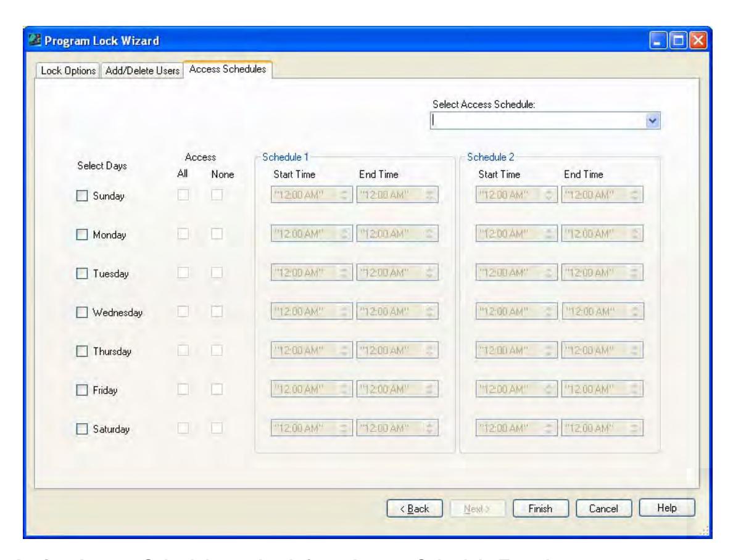This screenshot has height=560, width=733.
Task: Switch to the Lock Options tab
Action: (68, 70)
